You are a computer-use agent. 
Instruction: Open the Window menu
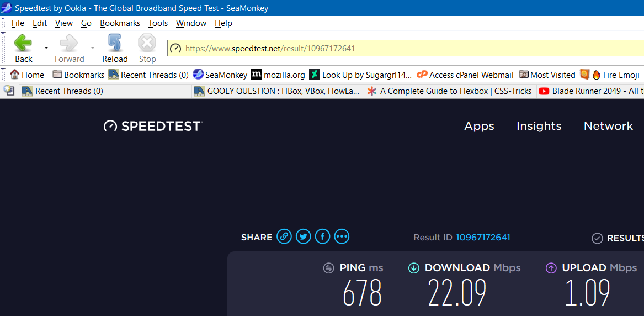(x=191, y=23)
